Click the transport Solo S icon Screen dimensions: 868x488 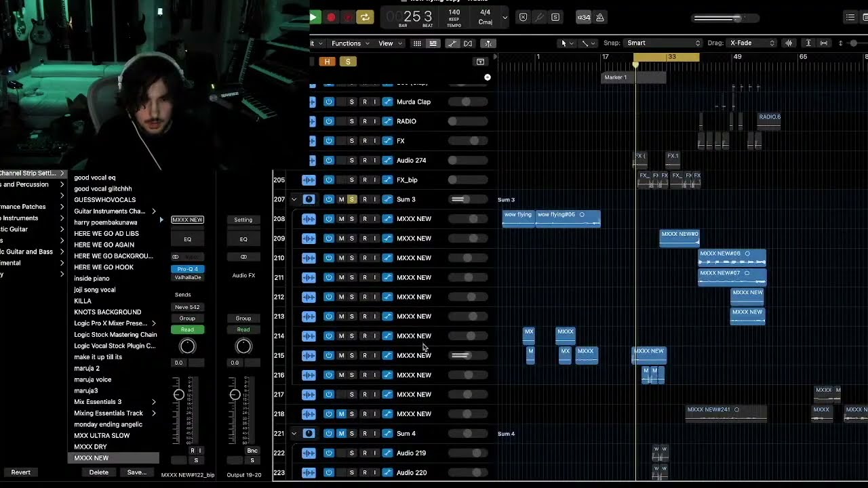[555, 18]
